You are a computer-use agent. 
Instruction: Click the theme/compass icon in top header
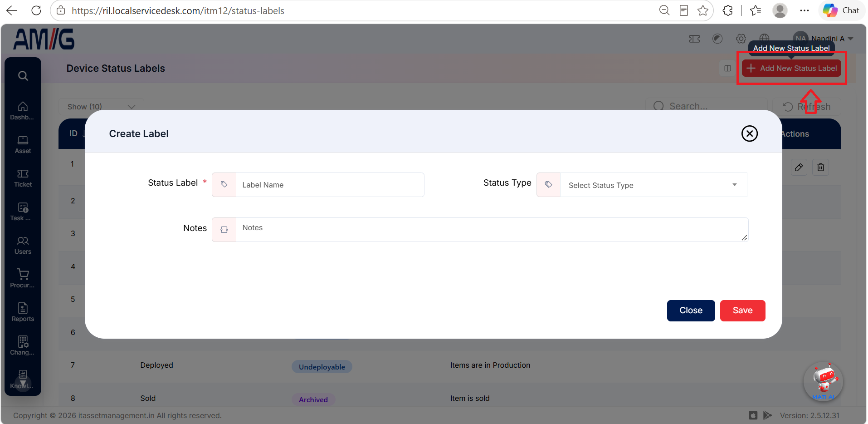tap(717, 39)
